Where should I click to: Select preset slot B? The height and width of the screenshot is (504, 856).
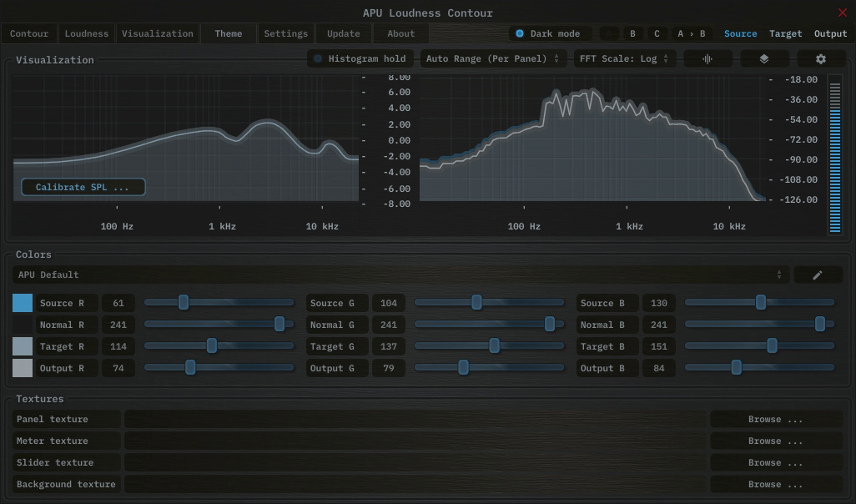pyautogui.click(x=632, y=34)
